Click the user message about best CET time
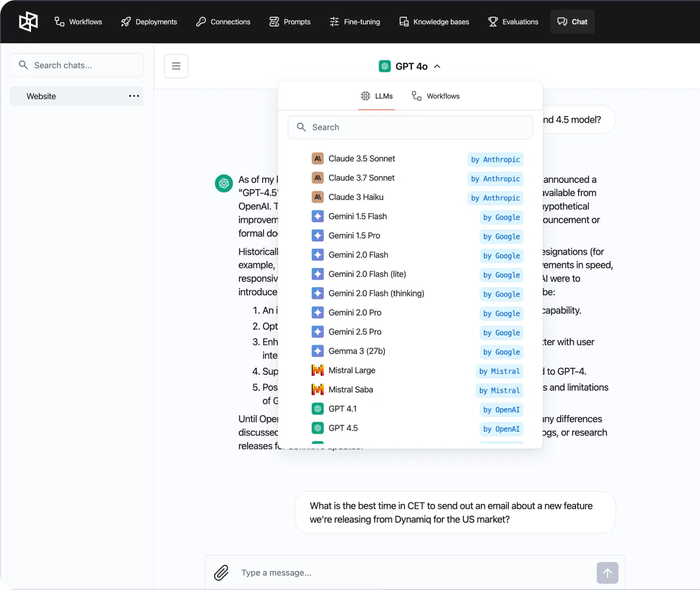This screenshot has width=700, height=590. [455, 512]
